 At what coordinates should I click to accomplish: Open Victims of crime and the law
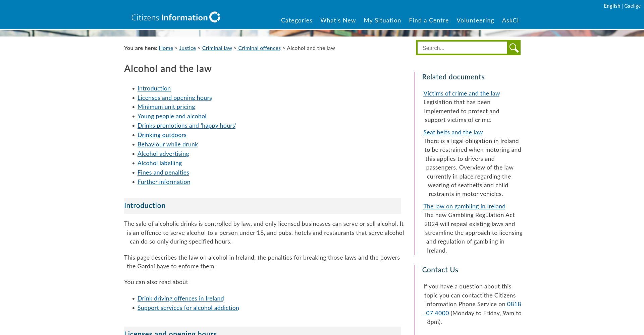[x=462, y=93]
